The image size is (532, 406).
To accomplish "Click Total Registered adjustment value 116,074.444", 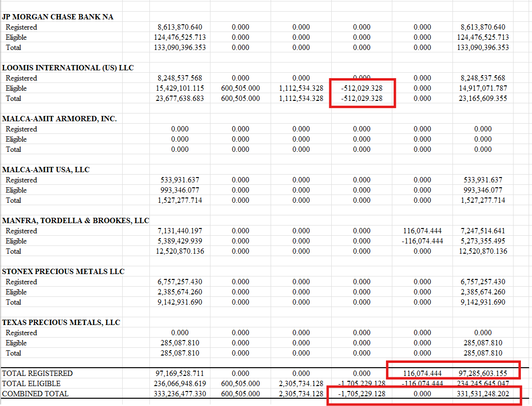I will (x=422, y=374).
